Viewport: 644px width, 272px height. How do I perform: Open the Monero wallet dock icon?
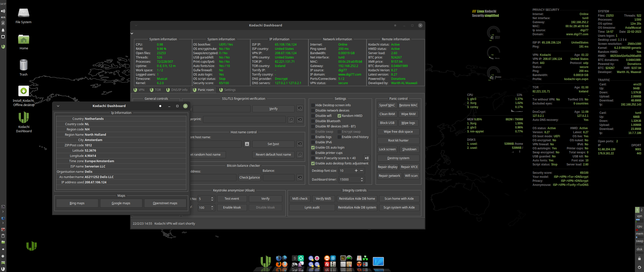click(x=327, y=258)
